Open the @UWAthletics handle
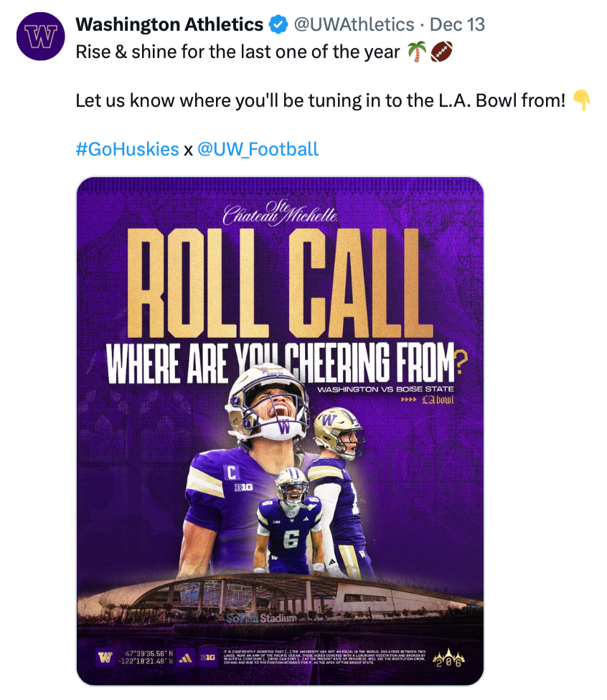Viewport: 607px width, 700px height. (354, 25)
